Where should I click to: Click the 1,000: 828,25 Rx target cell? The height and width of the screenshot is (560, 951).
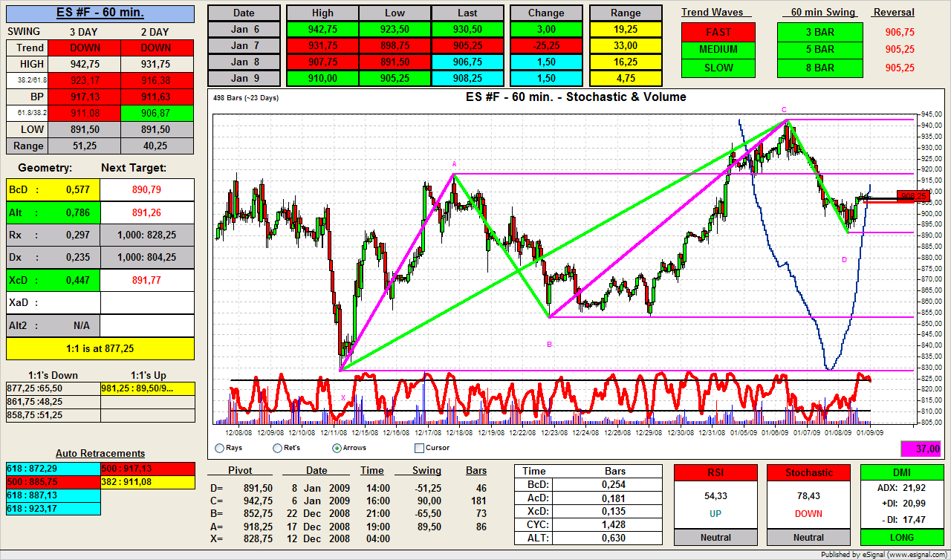[147, 235]
